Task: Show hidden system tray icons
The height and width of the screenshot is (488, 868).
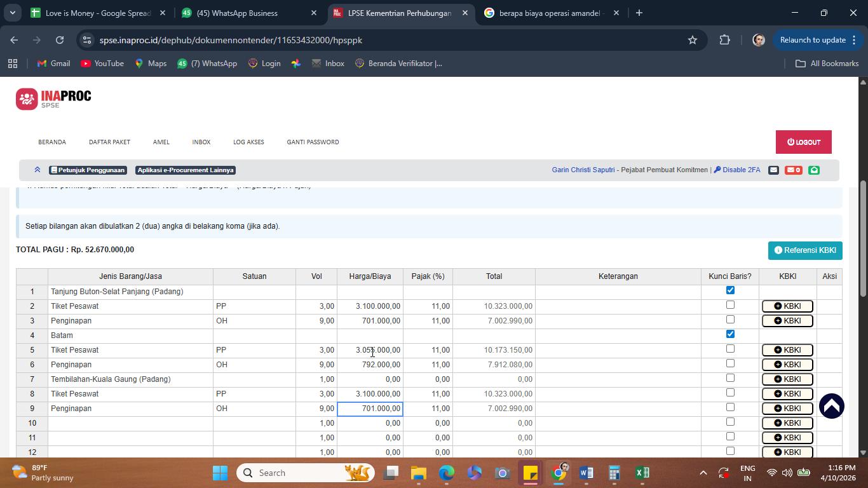Action: pos(703,473)
